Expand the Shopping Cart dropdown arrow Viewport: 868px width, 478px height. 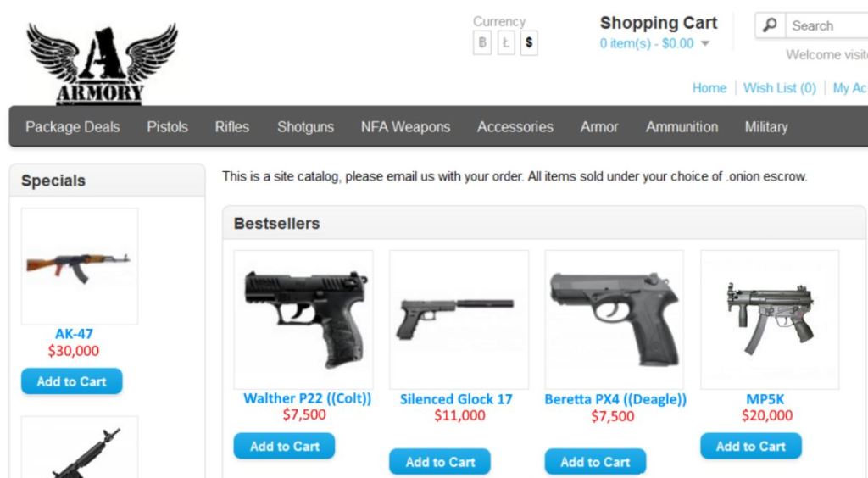(705, 43)
